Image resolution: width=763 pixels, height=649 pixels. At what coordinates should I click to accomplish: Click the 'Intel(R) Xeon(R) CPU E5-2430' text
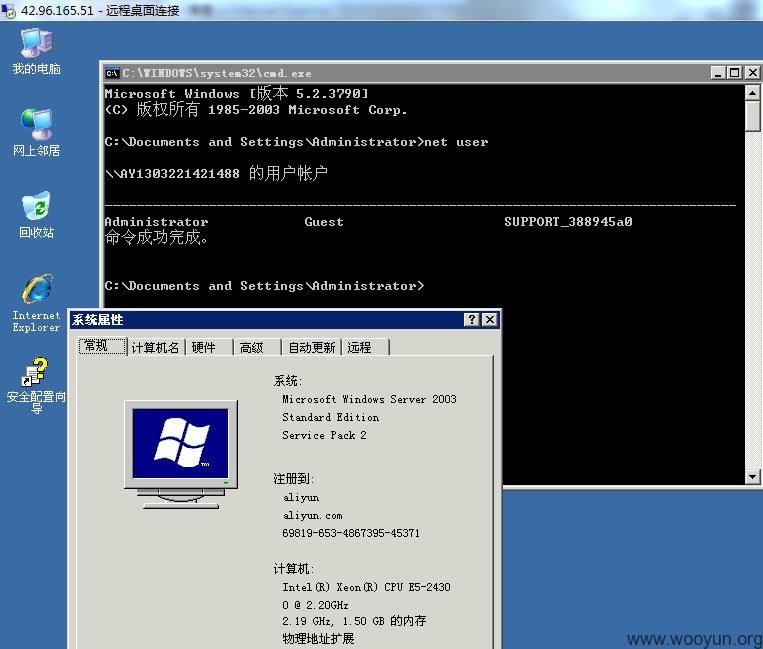[366, 587]
